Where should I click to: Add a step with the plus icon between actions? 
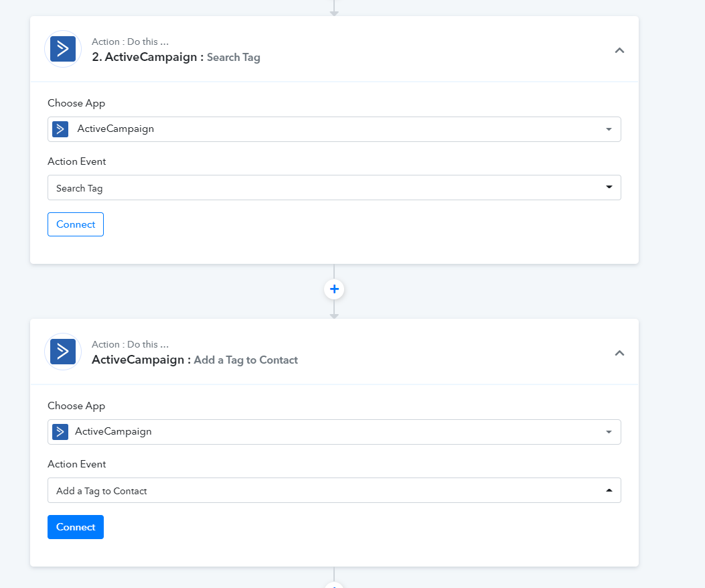pos(334,289)
